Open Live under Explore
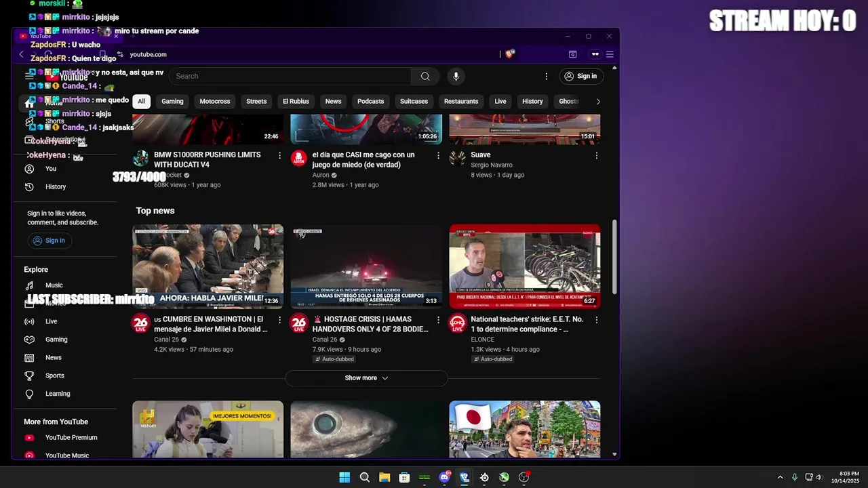 [x=64, y=321]
